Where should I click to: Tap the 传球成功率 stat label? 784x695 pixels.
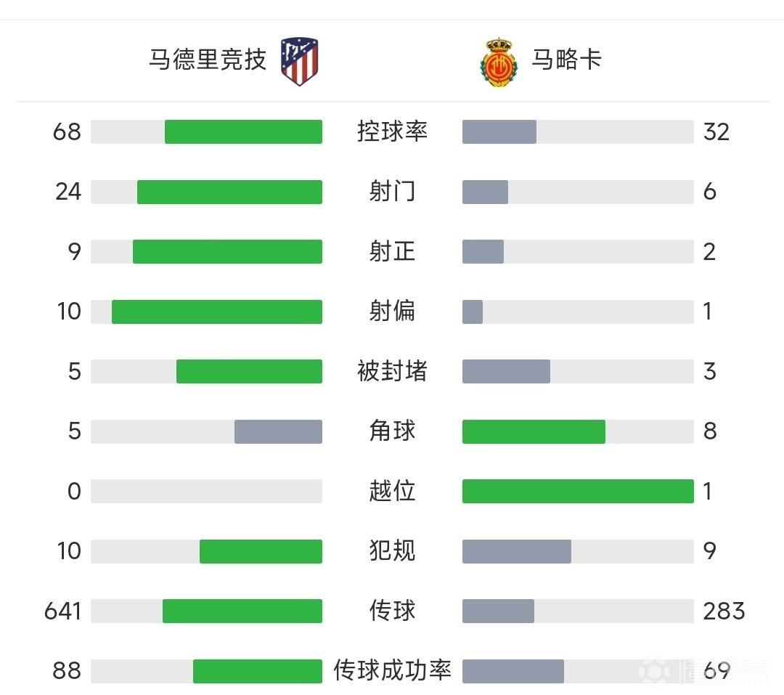392,670
